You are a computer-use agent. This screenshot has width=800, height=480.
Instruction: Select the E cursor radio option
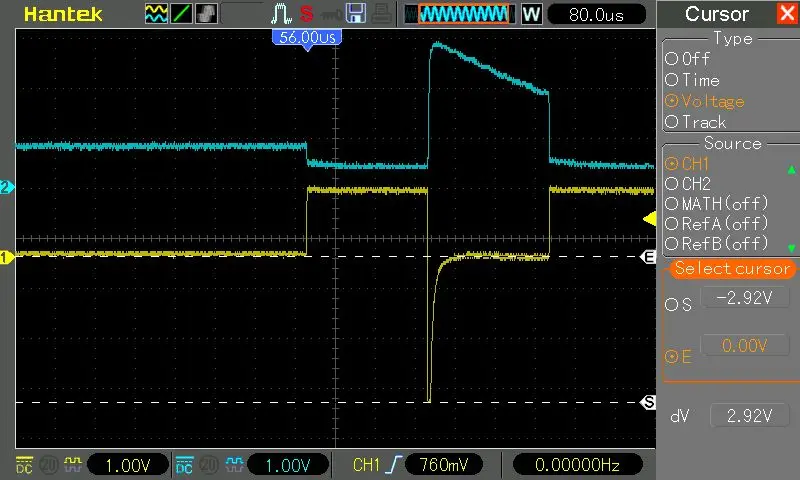678,357
